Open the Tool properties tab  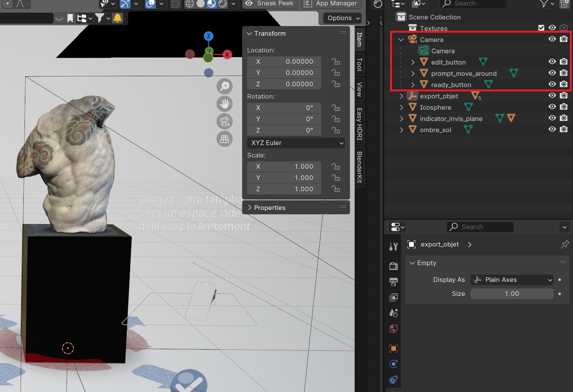point(394,246)
